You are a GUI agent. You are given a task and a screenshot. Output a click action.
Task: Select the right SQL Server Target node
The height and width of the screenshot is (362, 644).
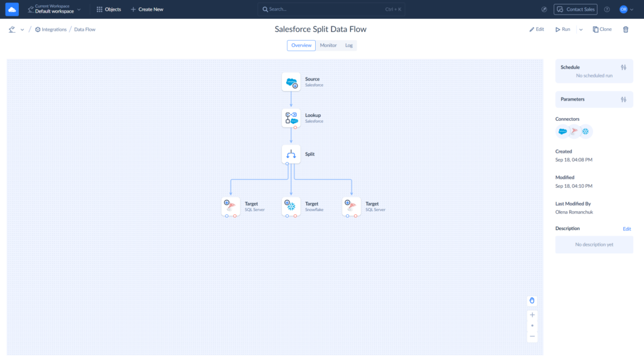[x=352, y=206]
